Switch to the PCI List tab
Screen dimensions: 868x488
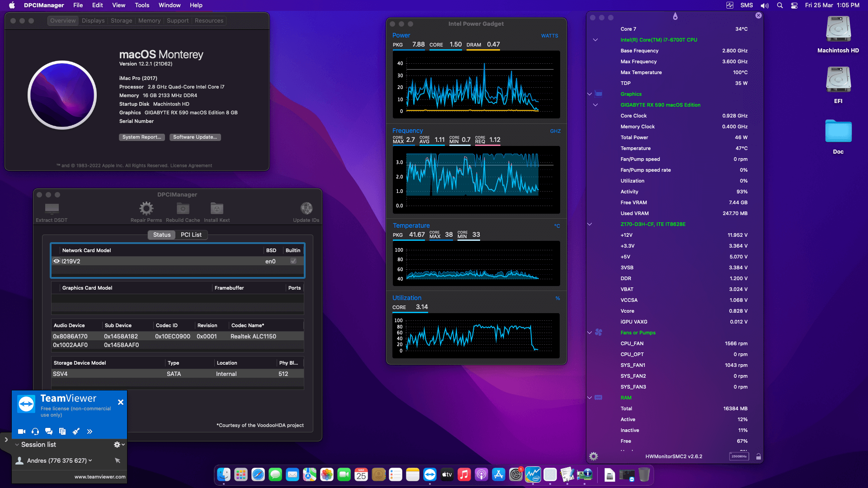point(191,235)
